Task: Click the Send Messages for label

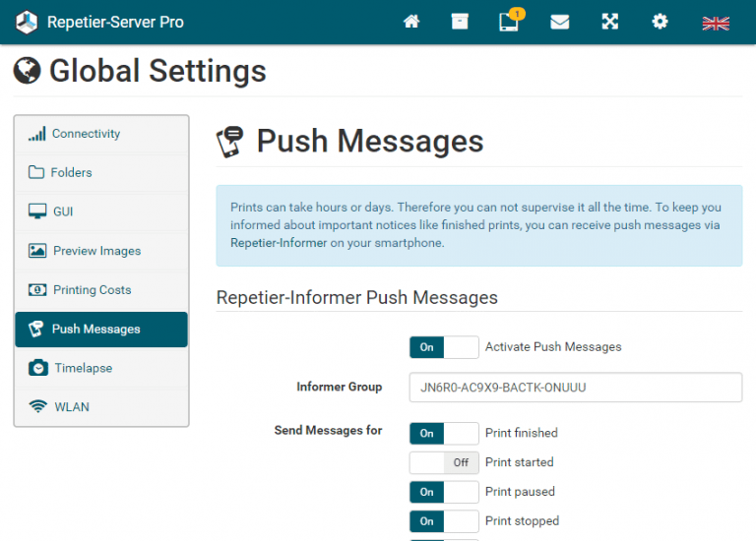Action: [x=329, y=430]
